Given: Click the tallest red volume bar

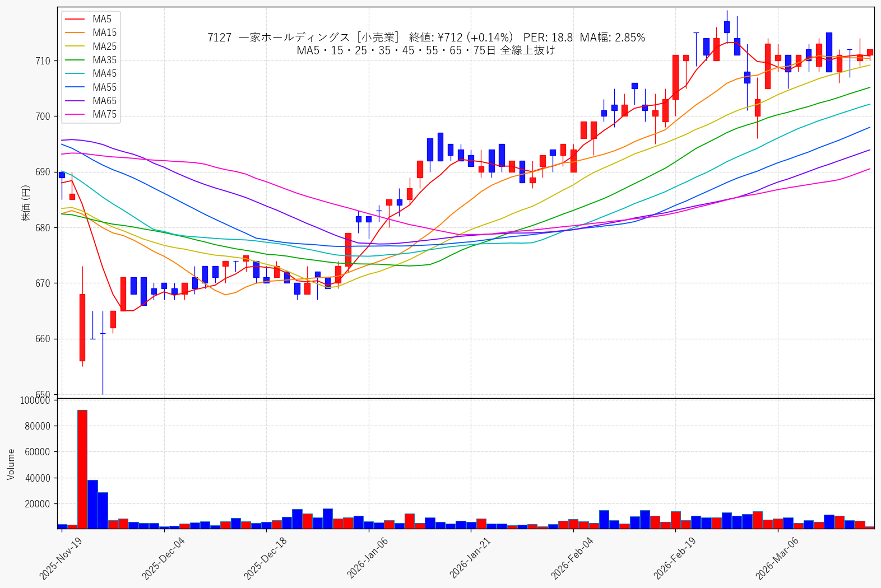Looking at the screenshot, I should pyautogui.click(x=82, y=469).
